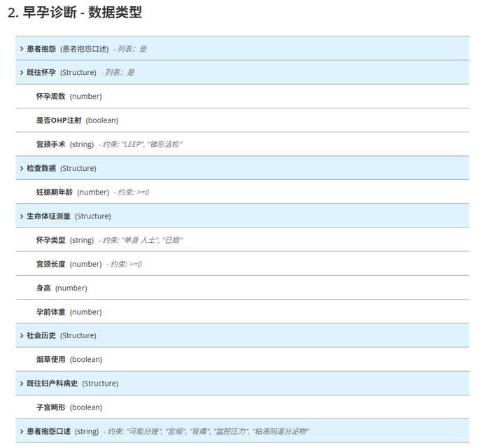Toggle the 检查数据 structure chevron
This screenshot has width=490, height=448.
(22, 169)
